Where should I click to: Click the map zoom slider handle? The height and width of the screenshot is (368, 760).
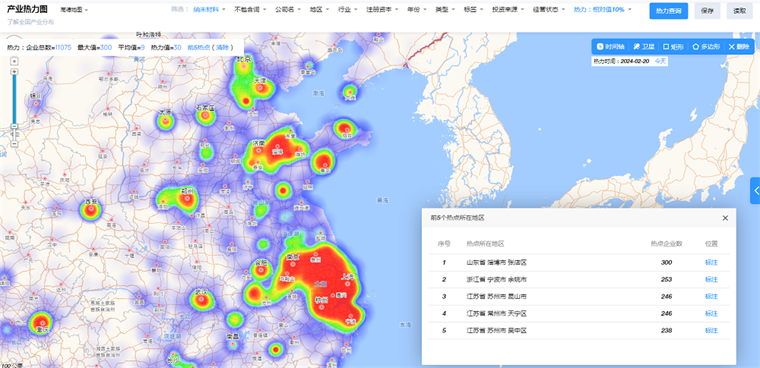[14, 126]
